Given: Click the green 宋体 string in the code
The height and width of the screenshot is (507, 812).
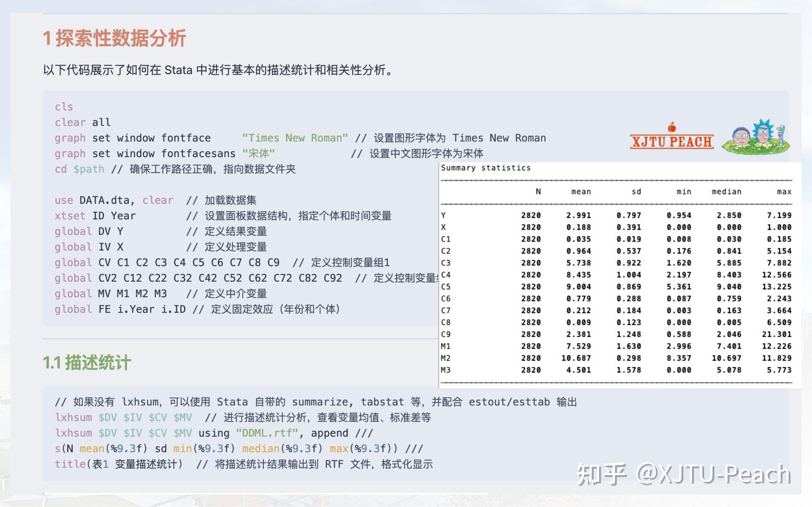Looking at the screenshot, I should tap(258, 154).
